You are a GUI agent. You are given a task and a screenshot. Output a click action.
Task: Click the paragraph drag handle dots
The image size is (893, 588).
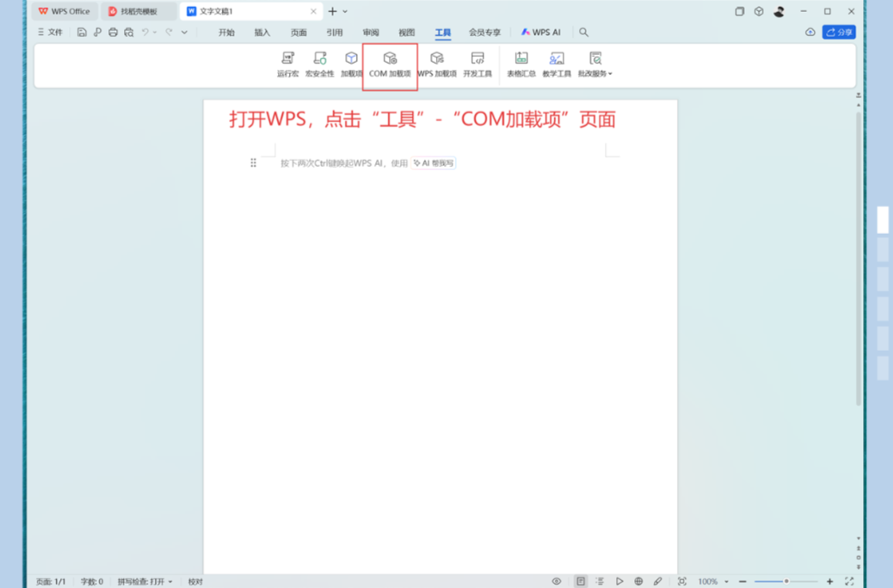254,163
